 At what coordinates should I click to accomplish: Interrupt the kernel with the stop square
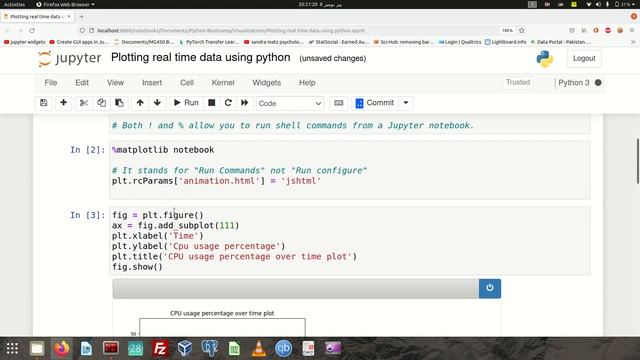click(211, 103)
